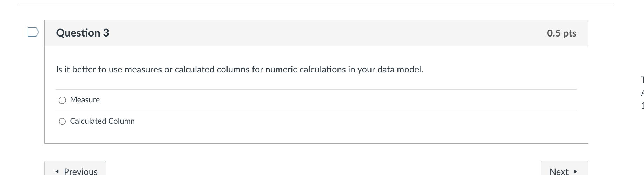Select the Measure radio button

tap(62, 100)
